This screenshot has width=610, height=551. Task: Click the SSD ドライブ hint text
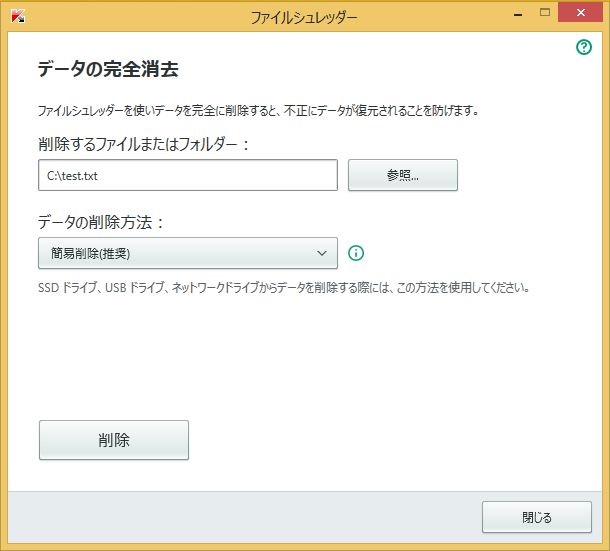tap(284, 288)
